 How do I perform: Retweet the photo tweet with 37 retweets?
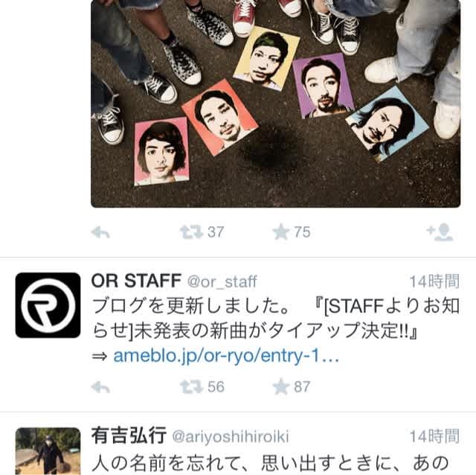pyautogui.click(x=191, y=232)
